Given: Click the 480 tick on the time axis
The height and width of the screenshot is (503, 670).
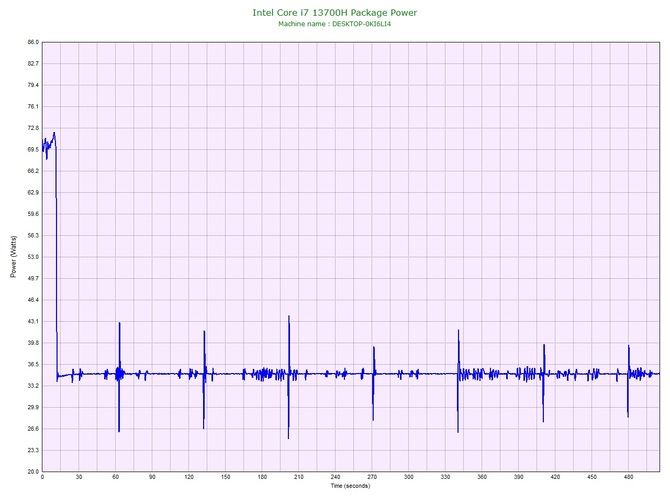Looking at the screenshot, I should [x=629, y=477].
